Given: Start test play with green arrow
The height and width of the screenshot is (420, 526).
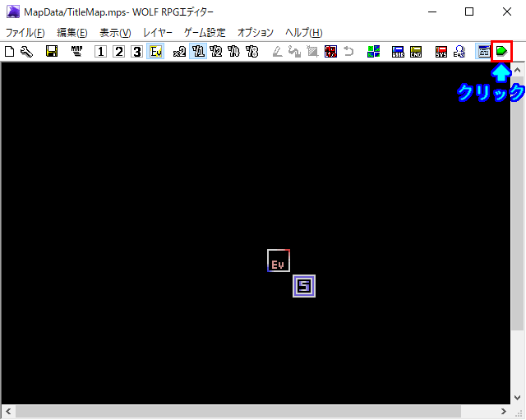Looking at the screenshot, I should pyautogui.click(x=502, y=51).
